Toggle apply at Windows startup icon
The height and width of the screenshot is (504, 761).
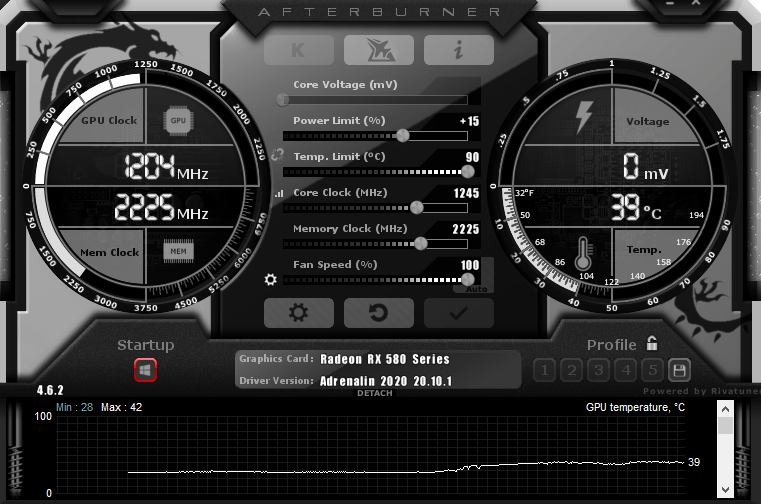[146, 370]
